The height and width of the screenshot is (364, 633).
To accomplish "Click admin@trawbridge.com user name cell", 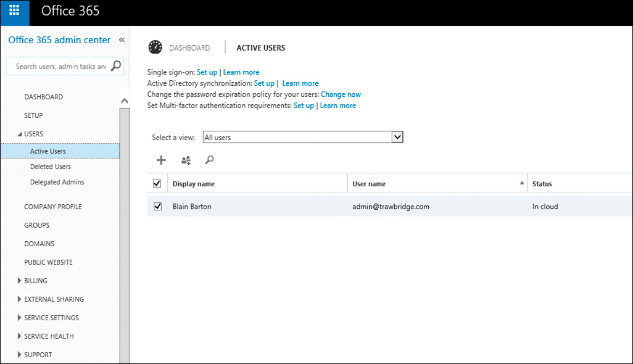I will point(391,207).
